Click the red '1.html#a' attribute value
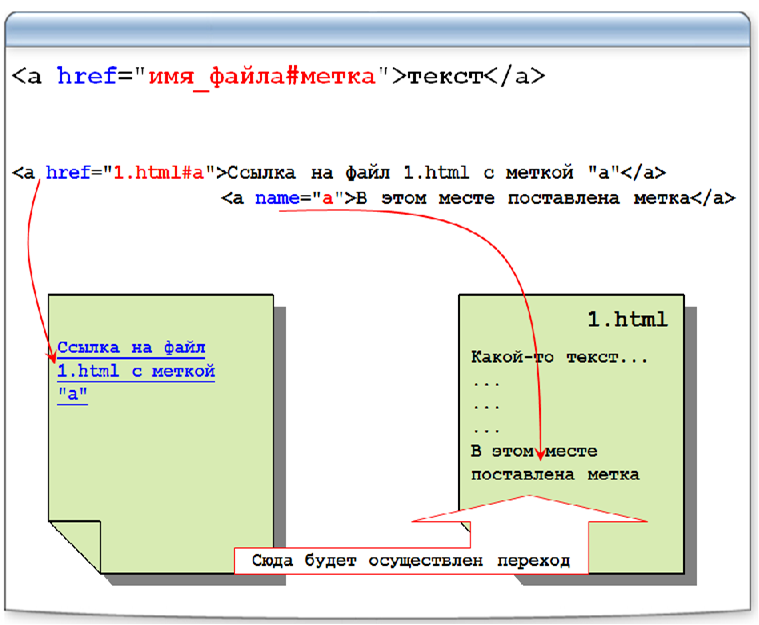This screenshot has width=759, height=625. (159, 172)
